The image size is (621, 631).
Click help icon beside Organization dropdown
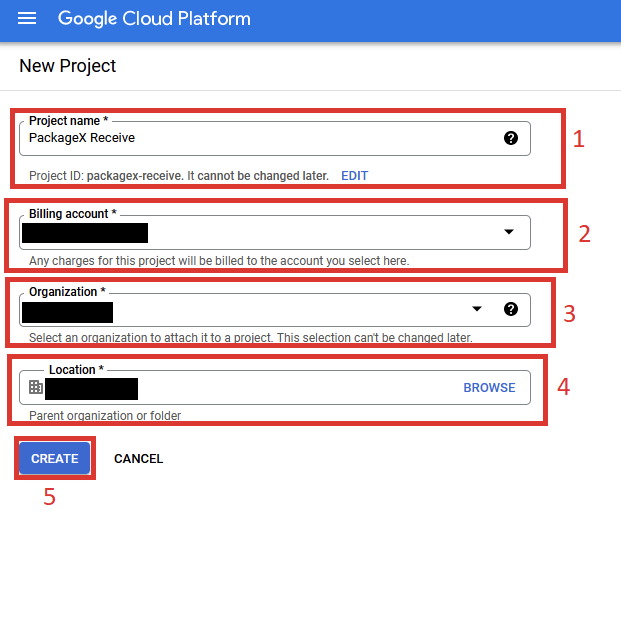(x=511, y=309)
